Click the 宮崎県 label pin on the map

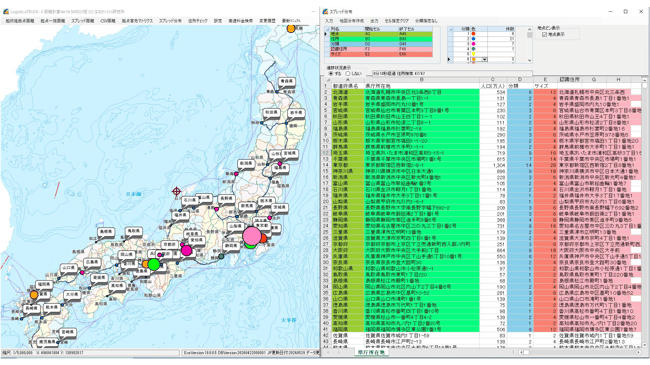[67, 333]
